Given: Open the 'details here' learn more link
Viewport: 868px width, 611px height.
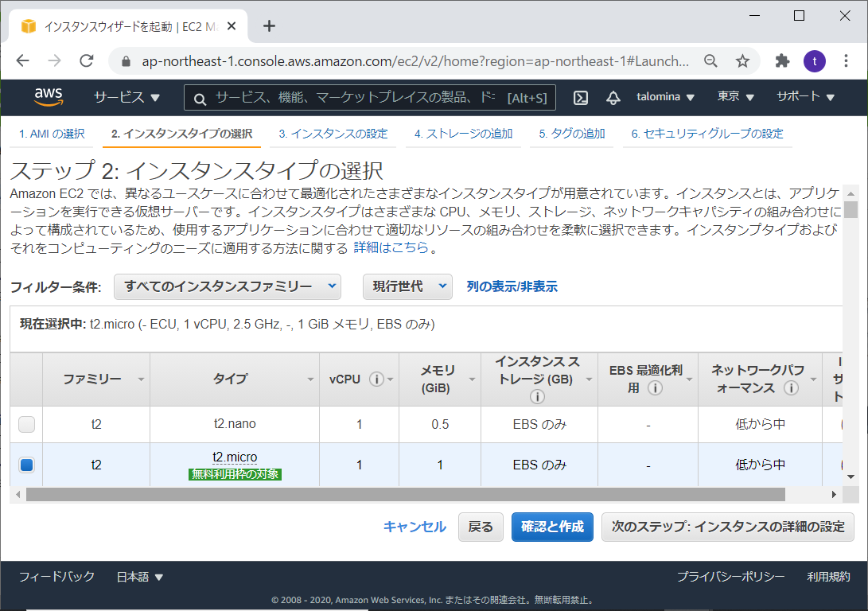Looking at the screenshot, I should click(x=391, y=247).
